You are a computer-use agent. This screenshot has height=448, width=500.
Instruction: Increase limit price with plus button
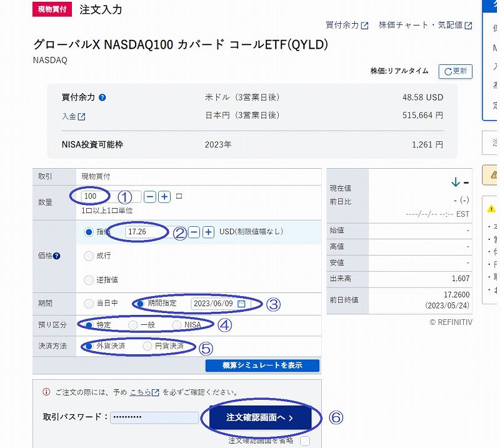(x=208, y=232)
